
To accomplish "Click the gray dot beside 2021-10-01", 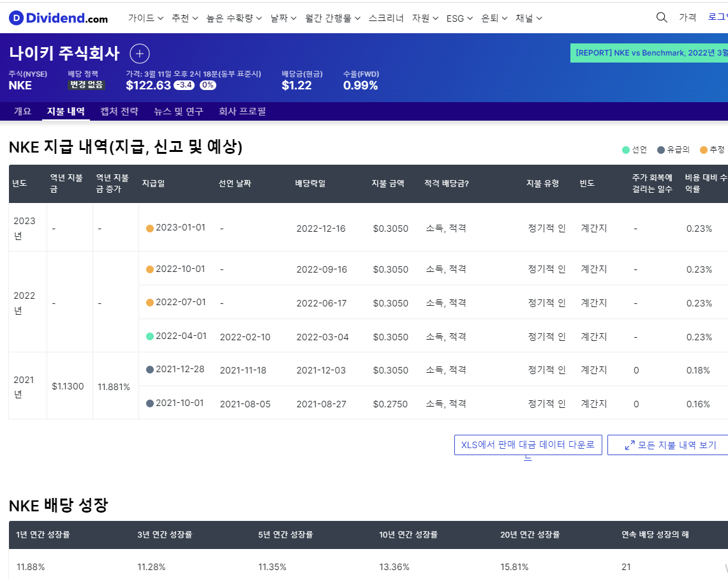I will (150, 403).
